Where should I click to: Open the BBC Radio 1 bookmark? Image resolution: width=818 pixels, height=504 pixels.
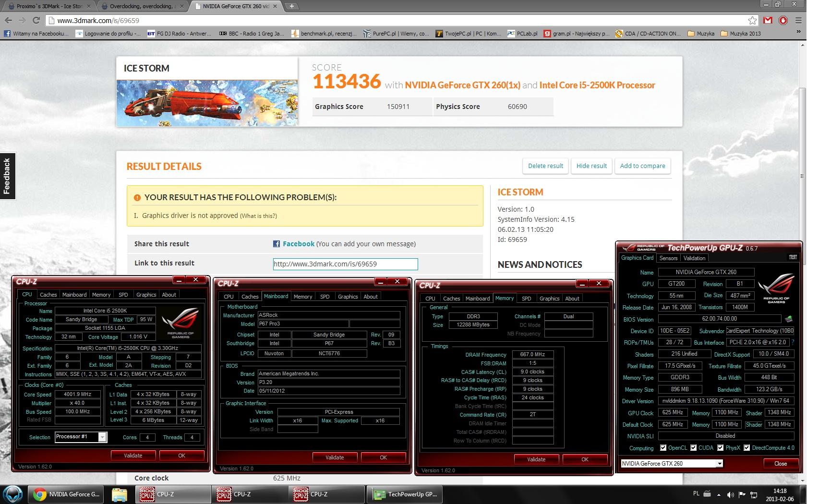tap(252, 34)
